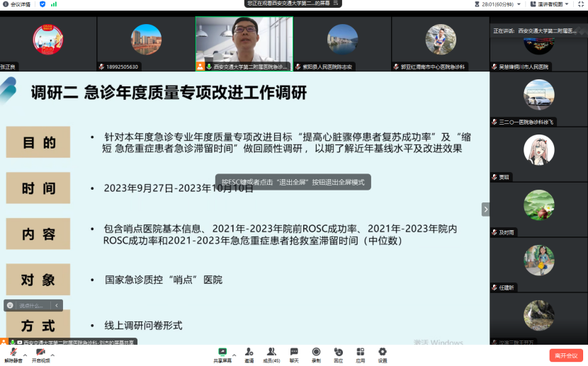Expand share screen options arrow
The image size is (588, 366).
click(234, 355)
